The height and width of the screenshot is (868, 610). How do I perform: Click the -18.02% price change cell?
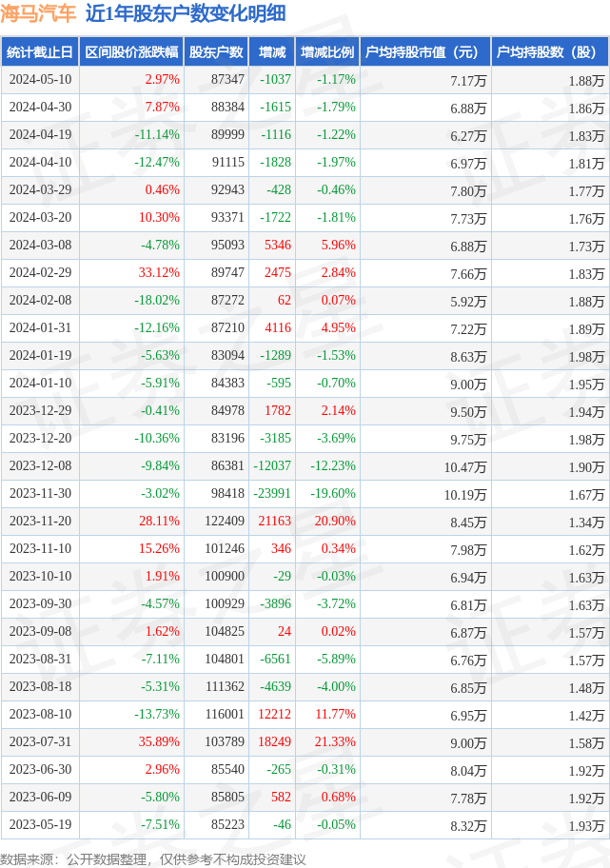pos(156,302)
